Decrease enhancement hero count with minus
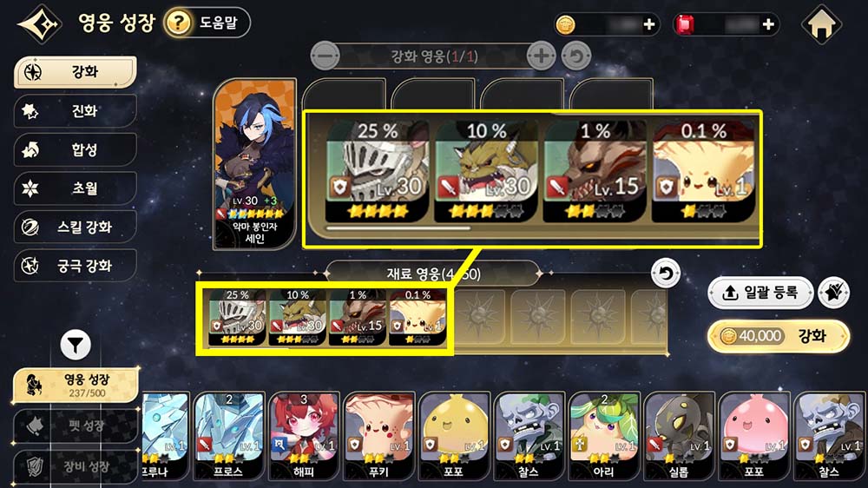 point(325,56)
